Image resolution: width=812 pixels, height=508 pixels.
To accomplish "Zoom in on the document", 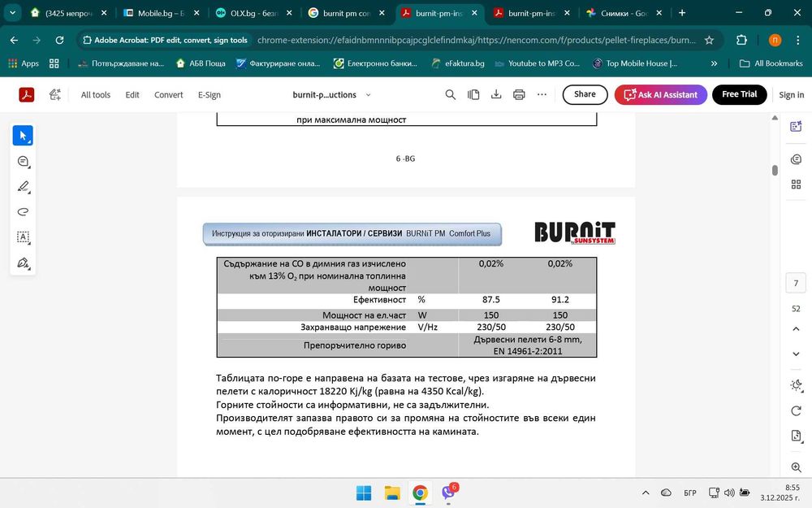I will click(x=796, y=467).
